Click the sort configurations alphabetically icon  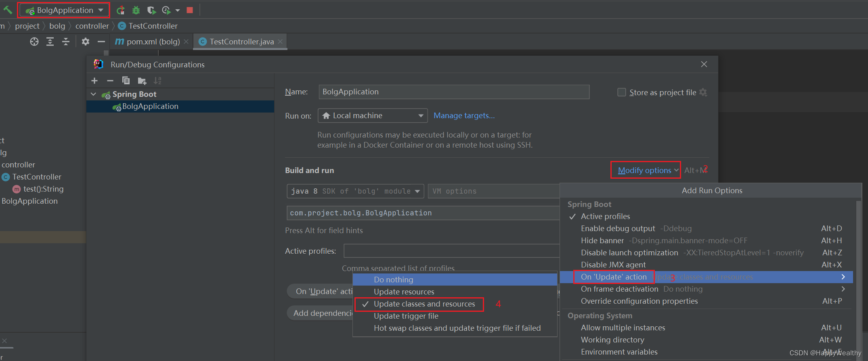click(157, 81)
